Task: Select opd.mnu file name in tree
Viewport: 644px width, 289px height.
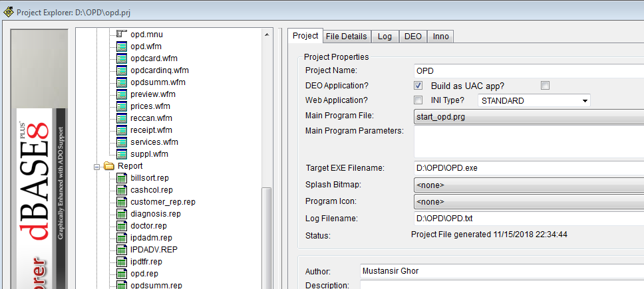Action: (146, 35)
